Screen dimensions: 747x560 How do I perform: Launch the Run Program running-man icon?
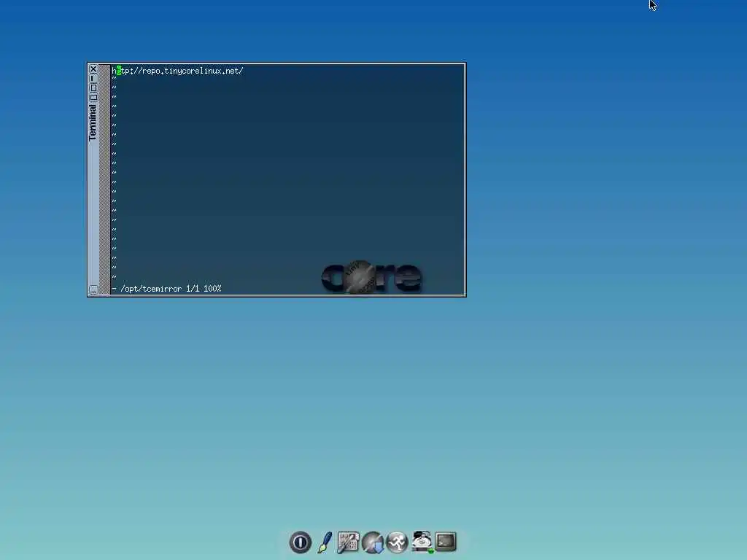397,542
